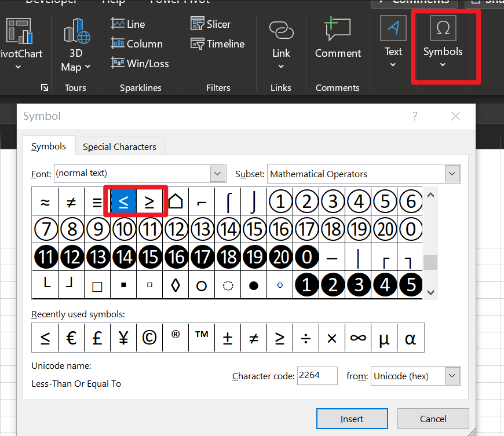Screen dimensions: 504x436
Task: Click the symbol grid scrollbar thumb
Action: click(430, 262)
